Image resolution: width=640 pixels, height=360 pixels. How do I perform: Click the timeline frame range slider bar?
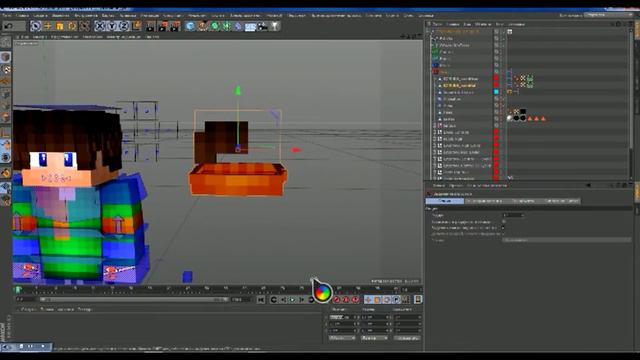click(133, 300)
